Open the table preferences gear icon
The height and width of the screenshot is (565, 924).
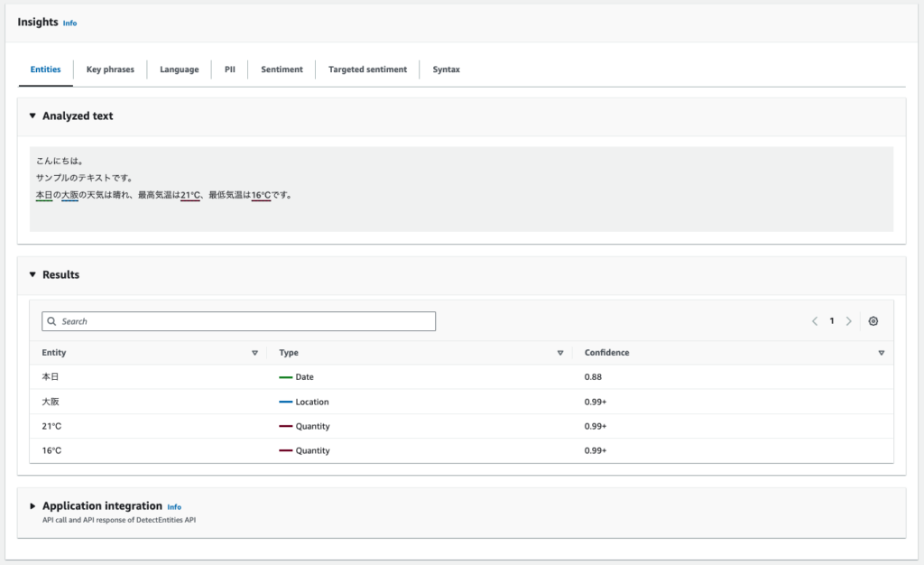[x=873, y=320]
